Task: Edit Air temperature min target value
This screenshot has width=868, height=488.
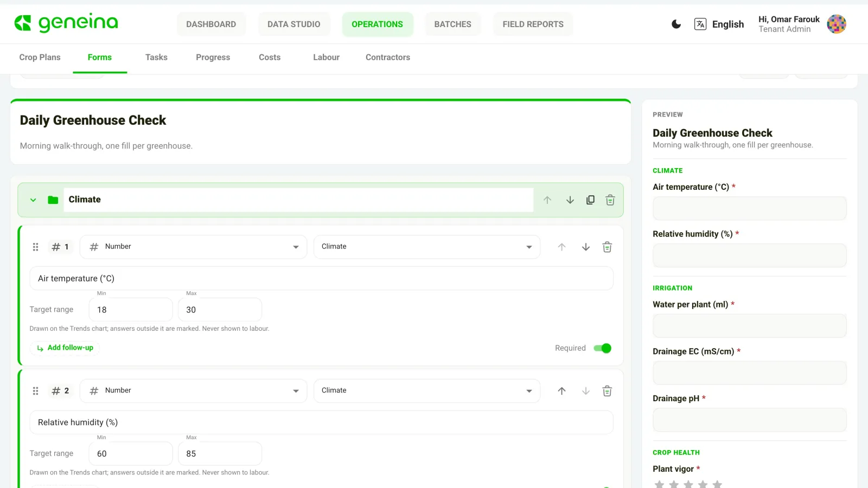Action: coord(131,310)
